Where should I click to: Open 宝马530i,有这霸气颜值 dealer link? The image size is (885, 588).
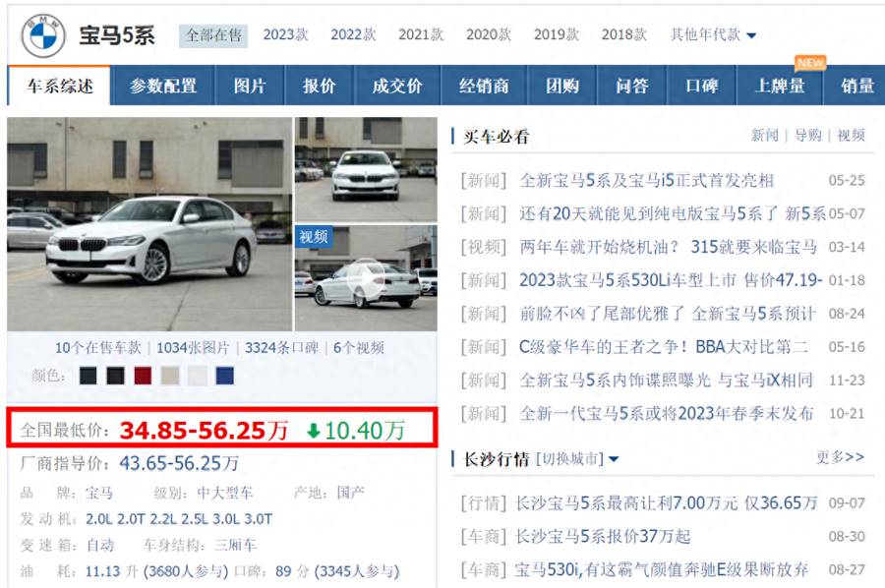[661, 569]
